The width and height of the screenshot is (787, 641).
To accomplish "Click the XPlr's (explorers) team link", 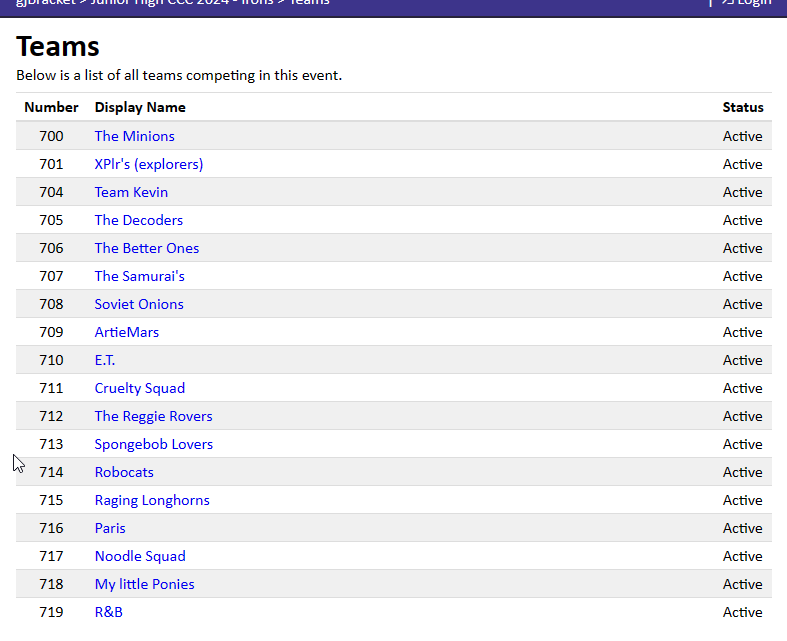I will pos(148,164).
